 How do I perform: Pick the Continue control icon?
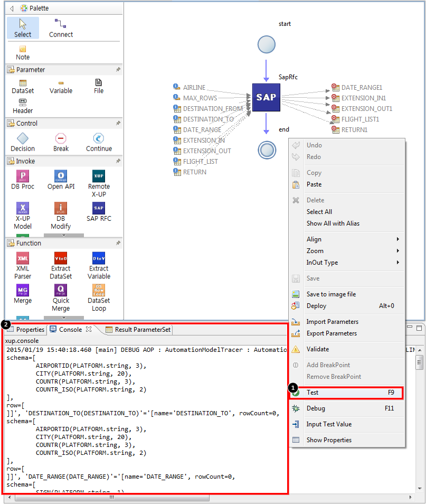99,143
